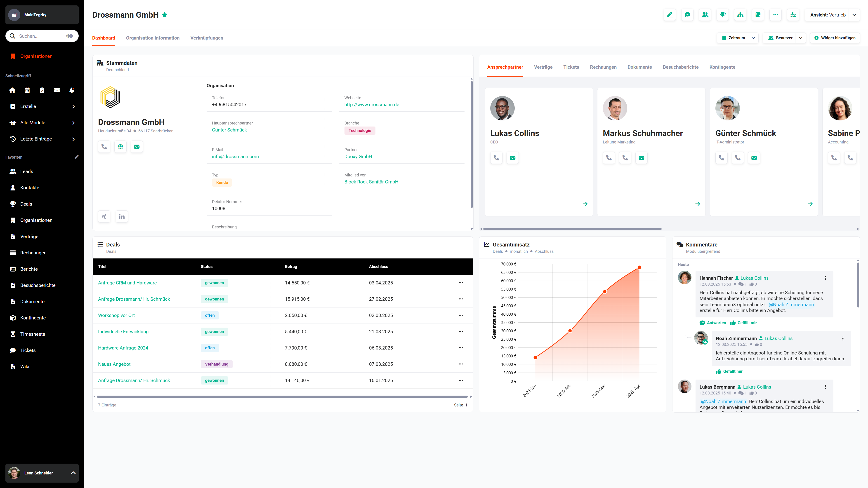
Task: Select the trophy deals icon in the toolbar
Action: coord(723,14)
